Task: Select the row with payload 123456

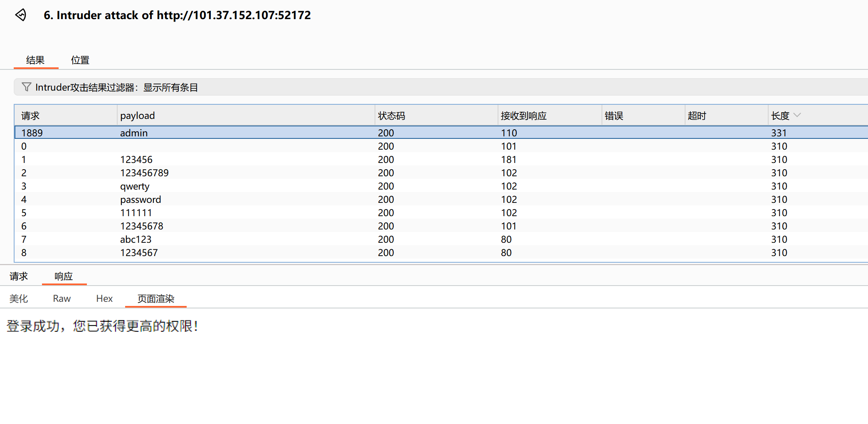Action: [x=249, y=159]
